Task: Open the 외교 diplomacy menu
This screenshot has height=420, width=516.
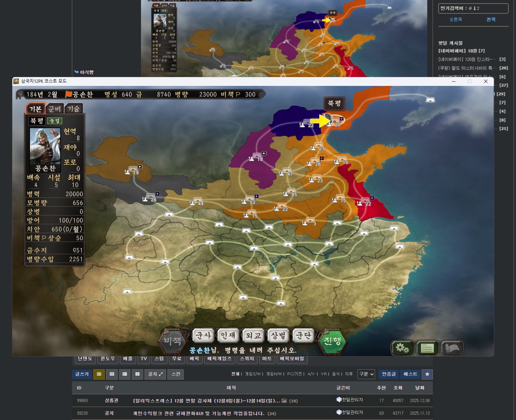Action: pyautogui.click(x=253, y=336)
